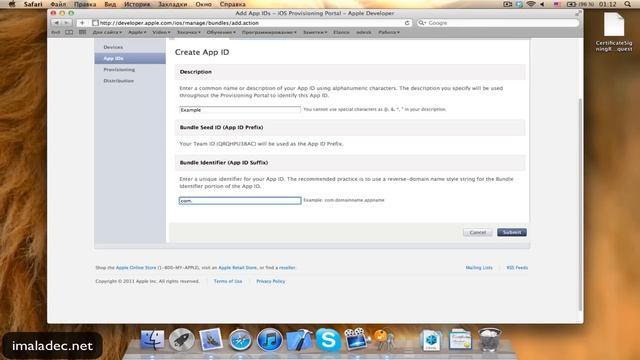The width and height of the screenshot is (640, 360).
Task: Click the reload page icon in address bar
Action: coord(407,23)
